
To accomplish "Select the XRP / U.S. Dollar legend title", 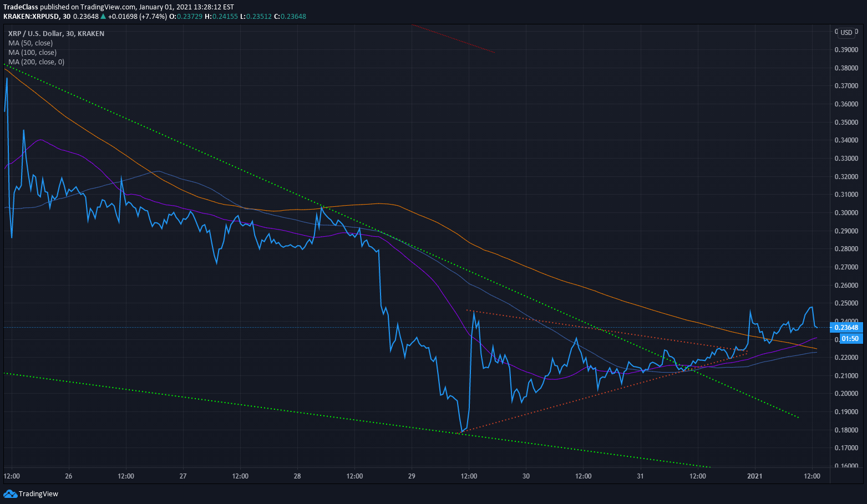I will 56,34.
